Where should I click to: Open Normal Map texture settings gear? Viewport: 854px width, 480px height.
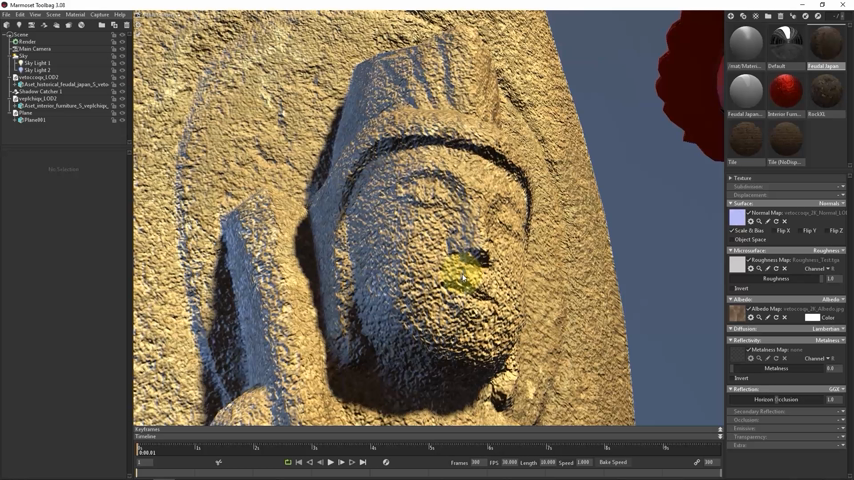751,222
